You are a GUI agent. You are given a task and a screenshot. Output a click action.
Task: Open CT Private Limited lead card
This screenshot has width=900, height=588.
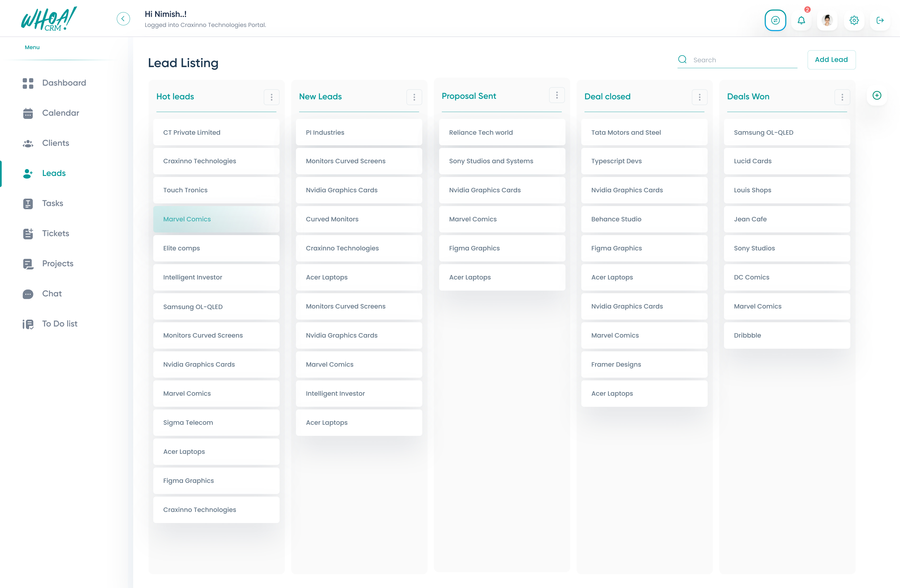click(216, 132)
